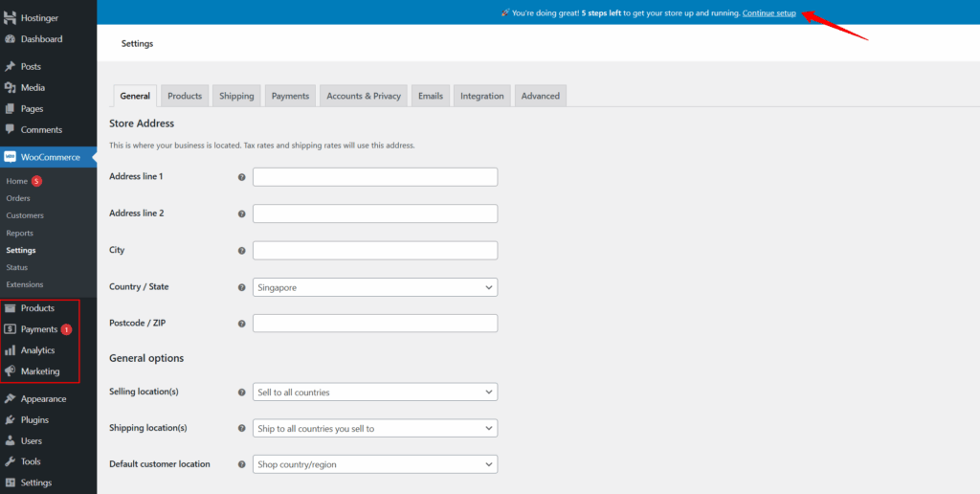
Task: Click into the City input field
Action: tap(374, 250)
